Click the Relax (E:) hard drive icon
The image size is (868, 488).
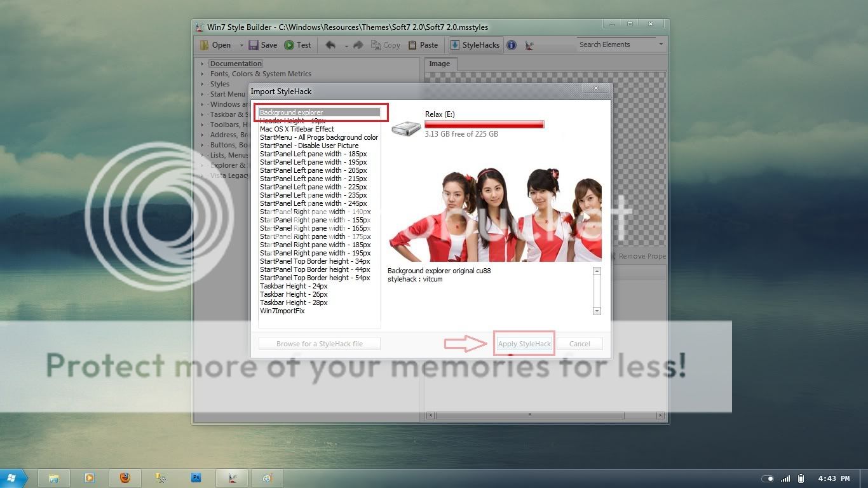(x=406, y=128)
